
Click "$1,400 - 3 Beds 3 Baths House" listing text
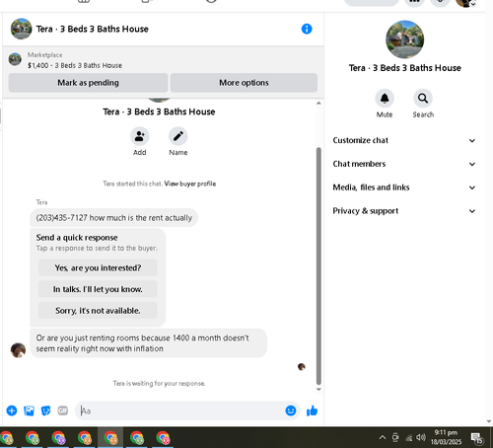click(75, 65)
